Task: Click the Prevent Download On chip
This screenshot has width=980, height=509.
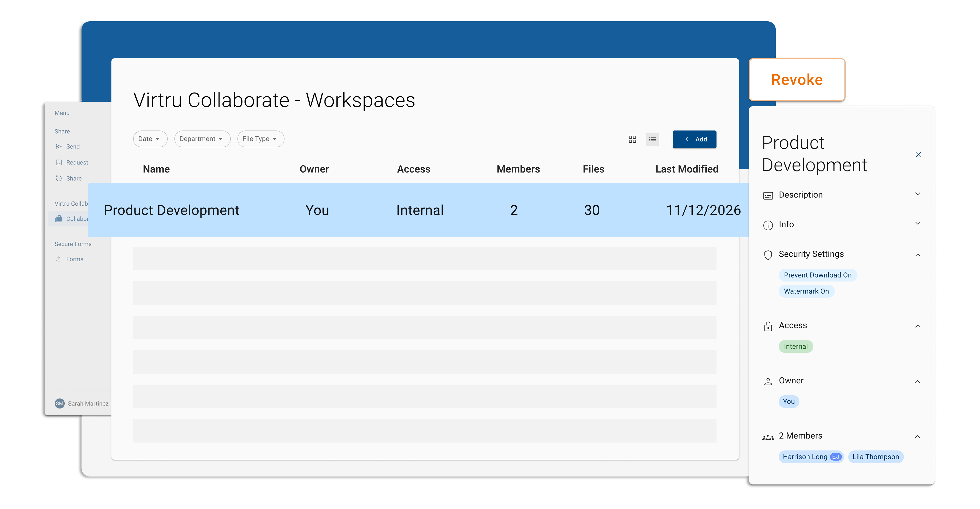Action: (818, 275)
